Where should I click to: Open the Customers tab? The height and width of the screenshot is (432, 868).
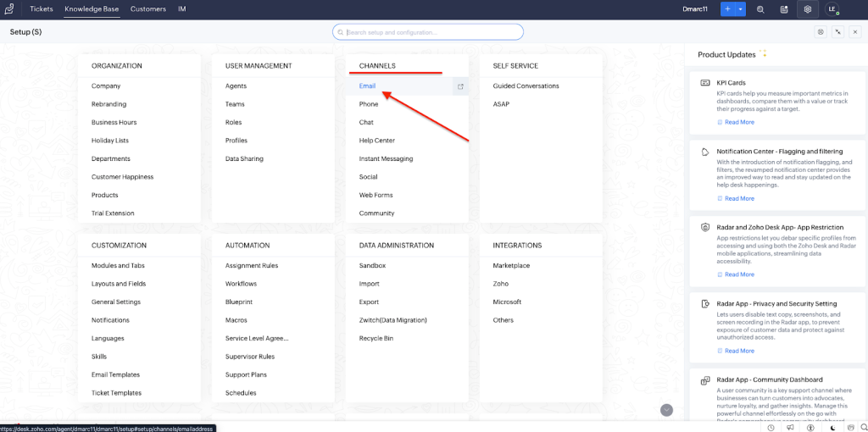click(147, 9)
